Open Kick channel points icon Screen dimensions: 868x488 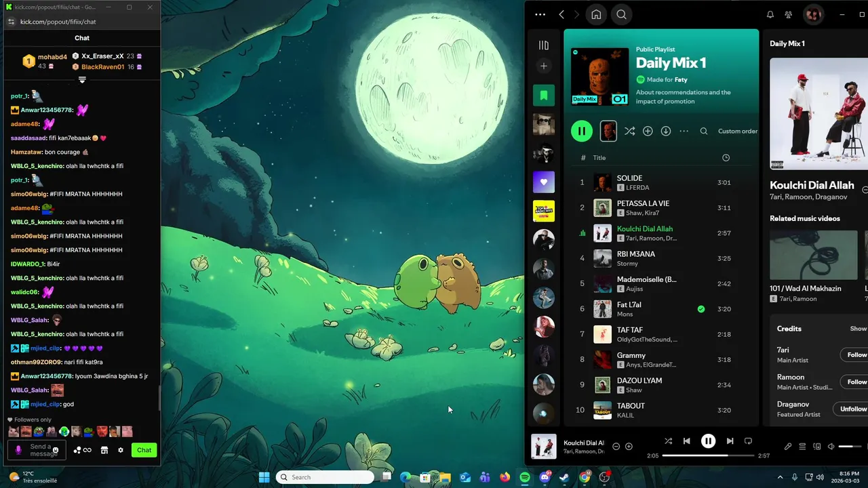coord(82,450)
